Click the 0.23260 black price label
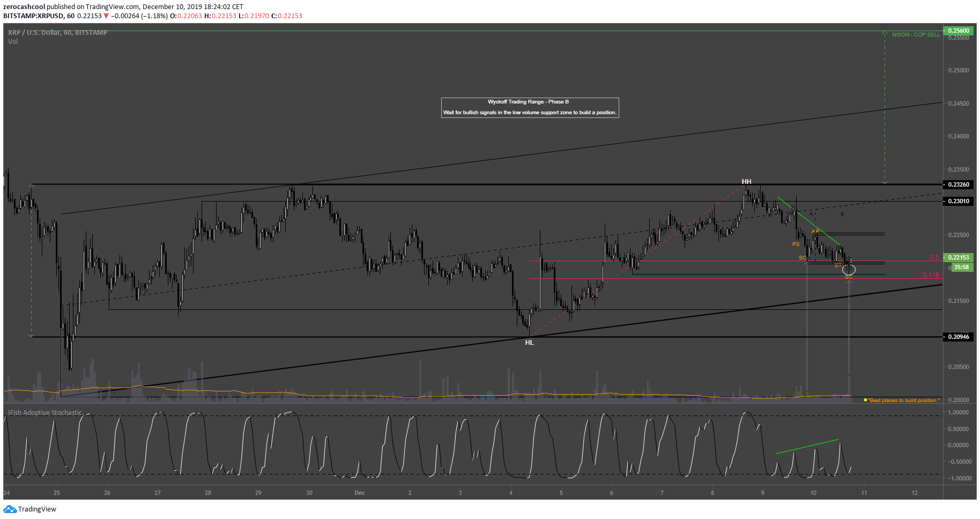980x519 pixels. click(x=958, y=184)
